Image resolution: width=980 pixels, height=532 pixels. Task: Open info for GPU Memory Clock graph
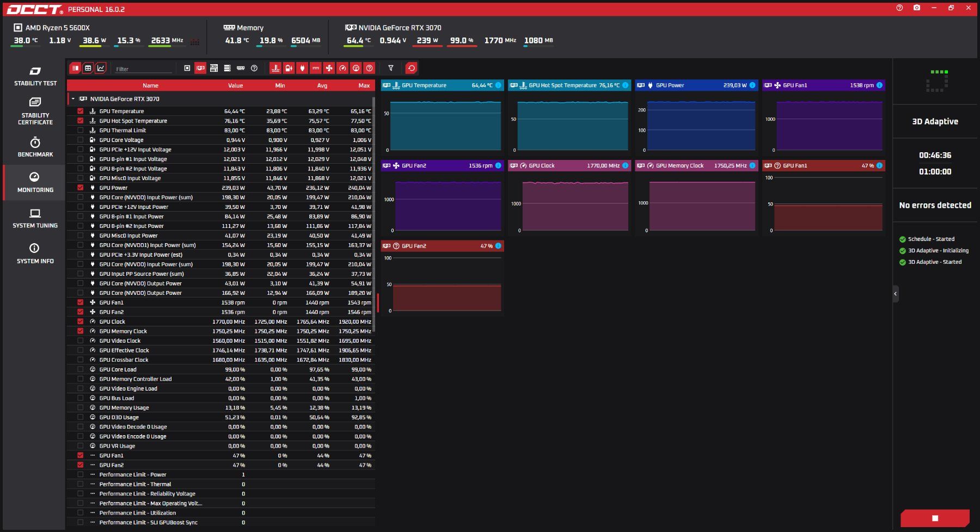click(x=752, y=166)
